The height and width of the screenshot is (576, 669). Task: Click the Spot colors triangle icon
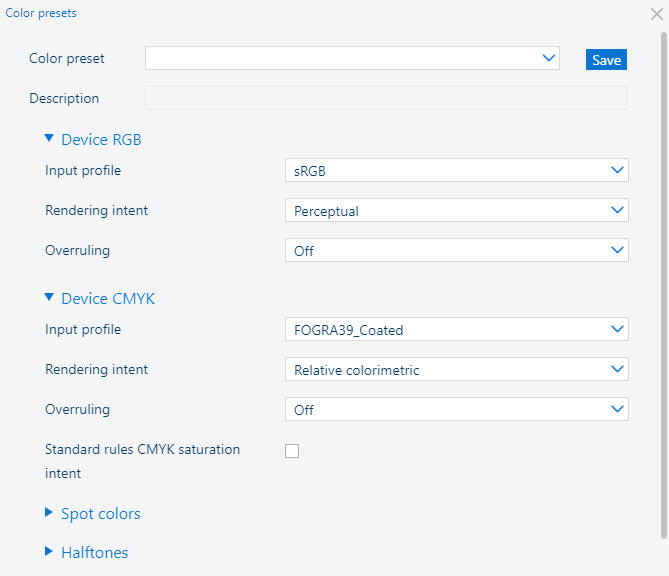(x=49, y=513)
